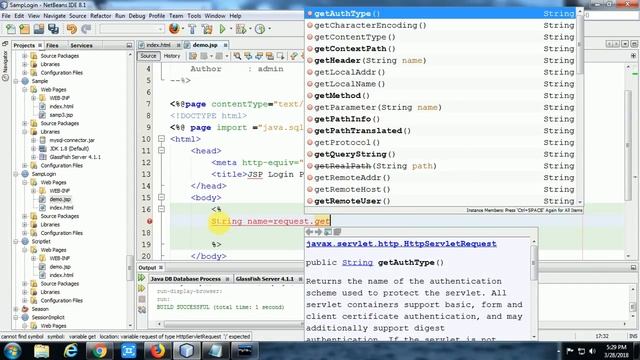
Task: Click the Windows Start button
Action: pos(13,351)
